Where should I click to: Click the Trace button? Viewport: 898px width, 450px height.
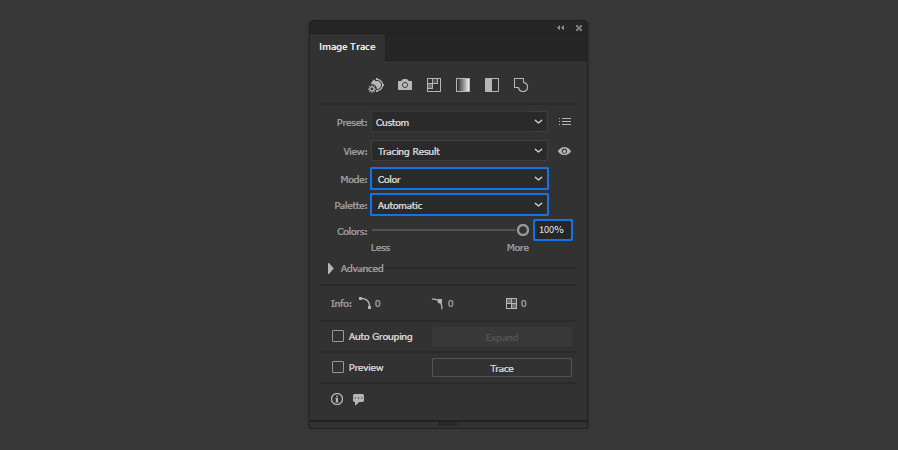502,368
